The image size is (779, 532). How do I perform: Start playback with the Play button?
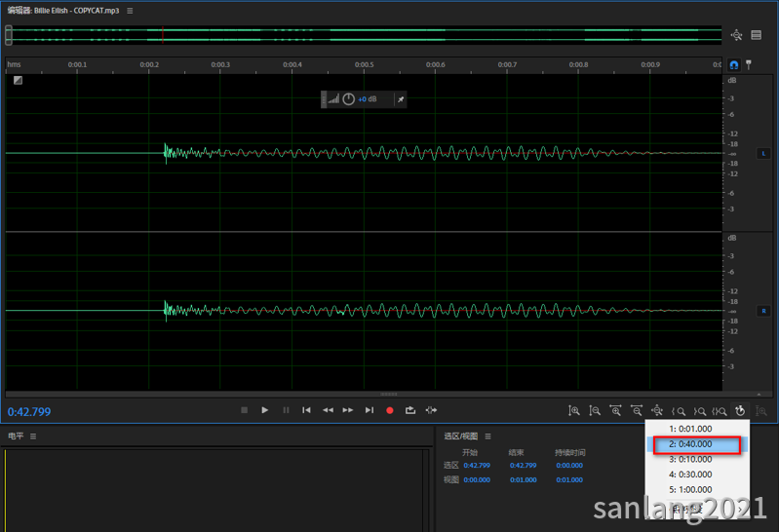pyautogui.click(x=265, y=410)
